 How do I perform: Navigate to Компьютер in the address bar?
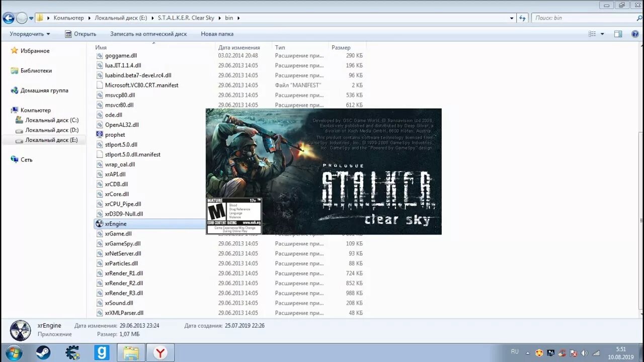69,18
